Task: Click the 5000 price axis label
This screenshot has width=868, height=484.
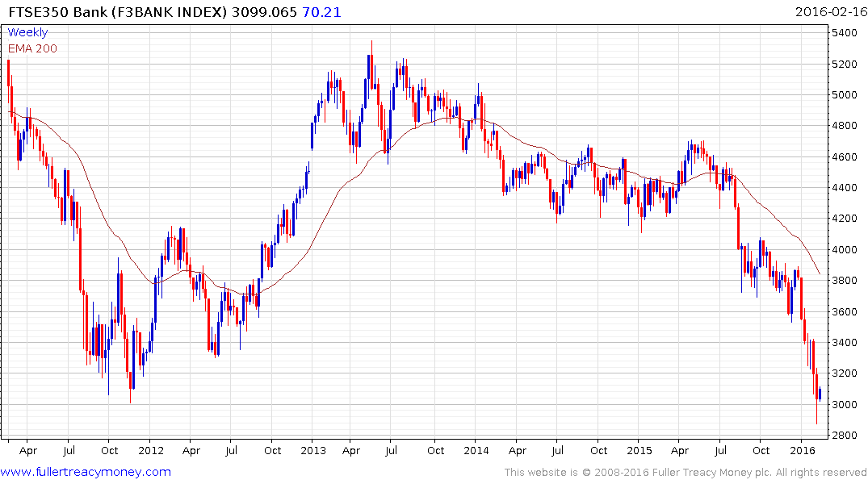Action: (x=845, y=95)
